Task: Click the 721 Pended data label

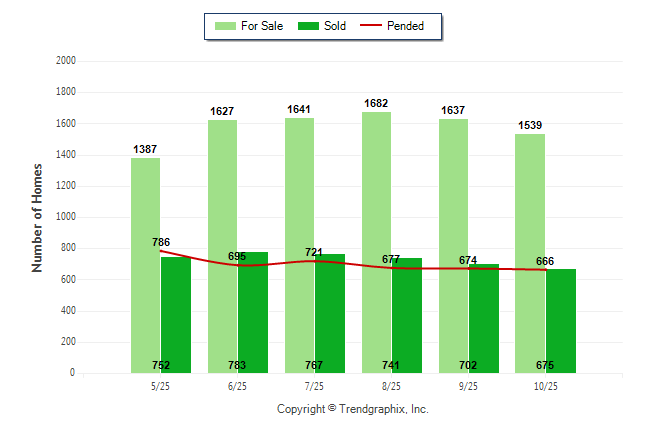Action: [315, 252]
